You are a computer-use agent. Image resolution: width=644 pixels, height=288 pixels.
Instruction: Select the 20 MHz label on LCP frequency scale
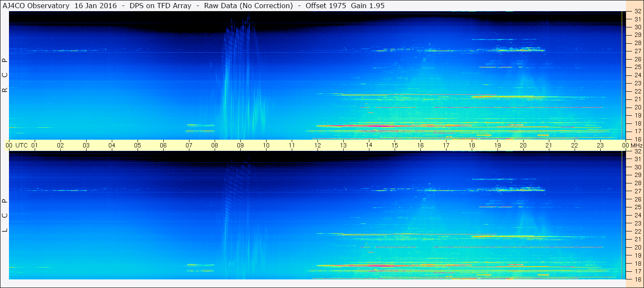click(x=638, y=247)
